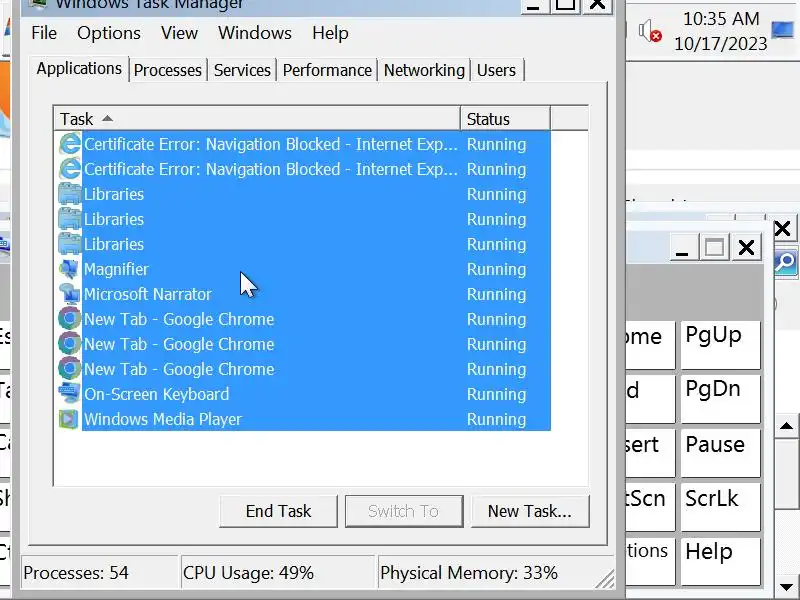Switch to the Performance tab

[327, 70]
